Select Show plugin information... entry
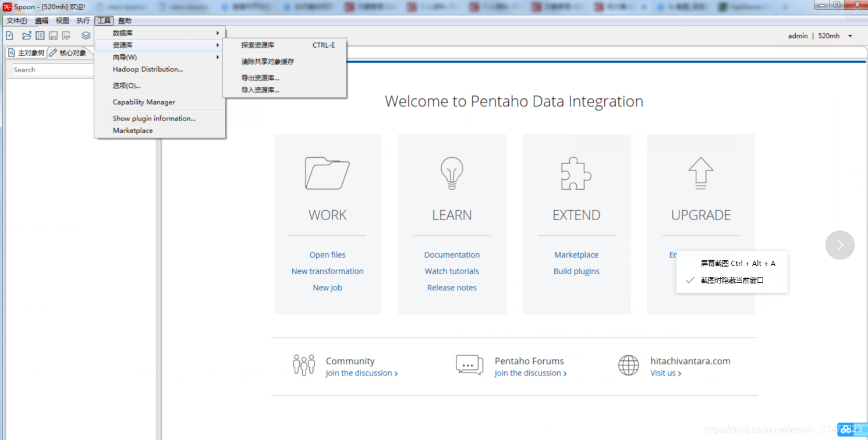 tap(160, 118)
